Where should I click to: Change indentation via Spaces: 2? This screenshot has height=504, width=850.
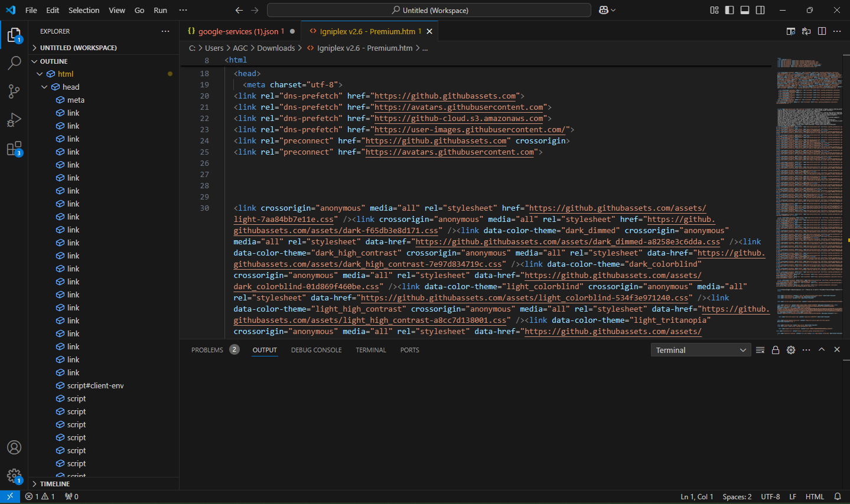(x=737, y=497)
